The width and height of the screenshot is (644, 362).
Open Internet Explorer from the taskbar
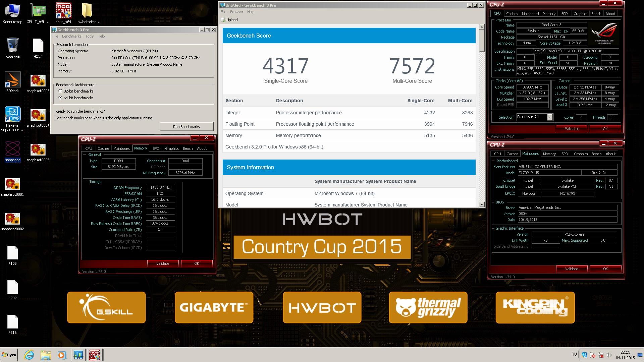(29, 355)
